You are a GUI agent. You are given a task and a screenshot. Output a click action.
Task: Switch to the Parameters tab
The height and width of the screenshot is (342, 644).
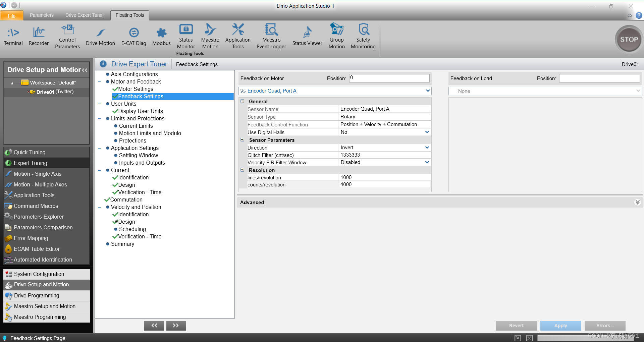(x=42, y=15)
